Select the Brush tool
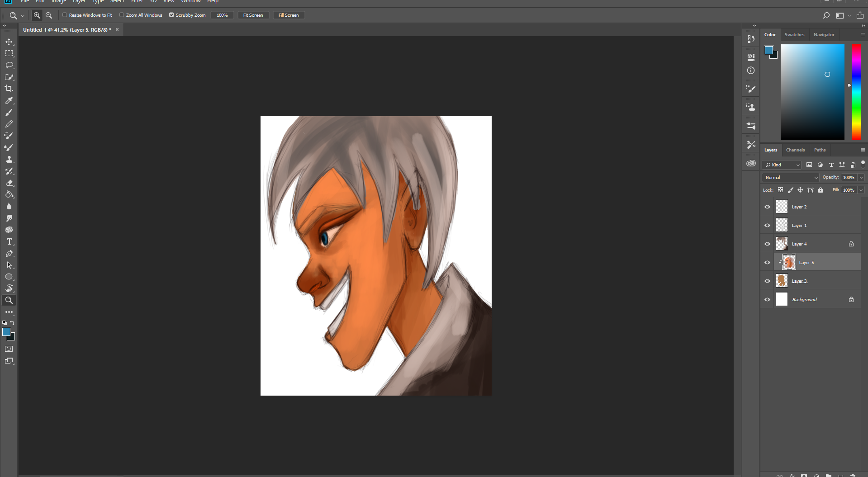The height and width of the screenshot is (477, 868). click(x=9, y=112)
